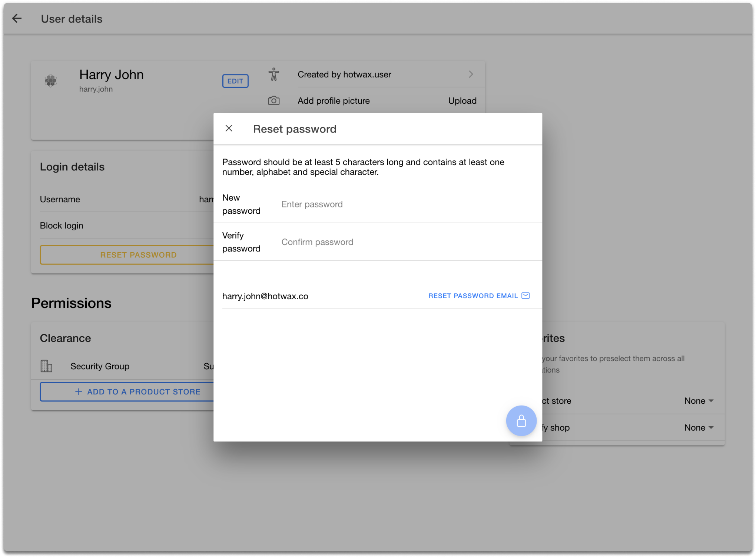Click the lock save floating button
Image resolution: width=756 pixels, height=557 pixels.
pyautogui.click(x=521, y=421)
